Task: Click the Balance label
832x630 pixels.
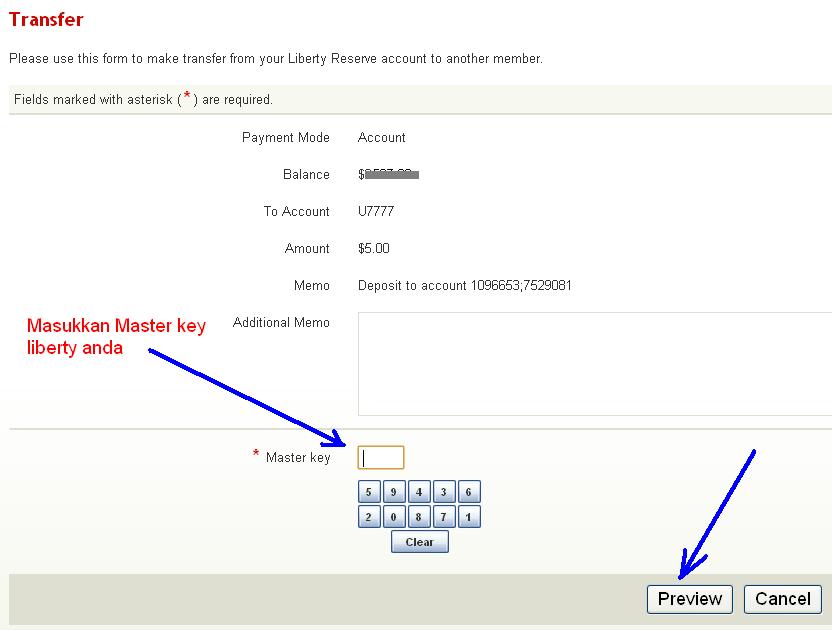Action: pyautogui.click(x=306, y=175)
